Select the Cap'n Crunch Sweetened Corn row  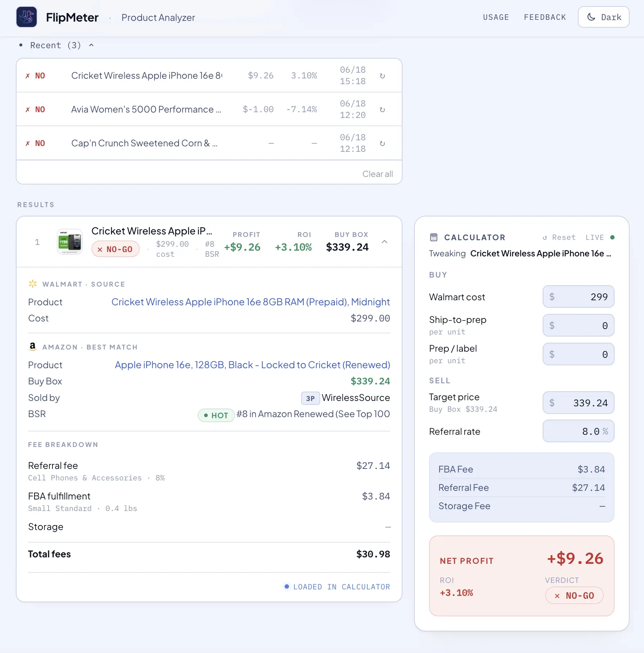pyautogui.click(x=209, y=143)
